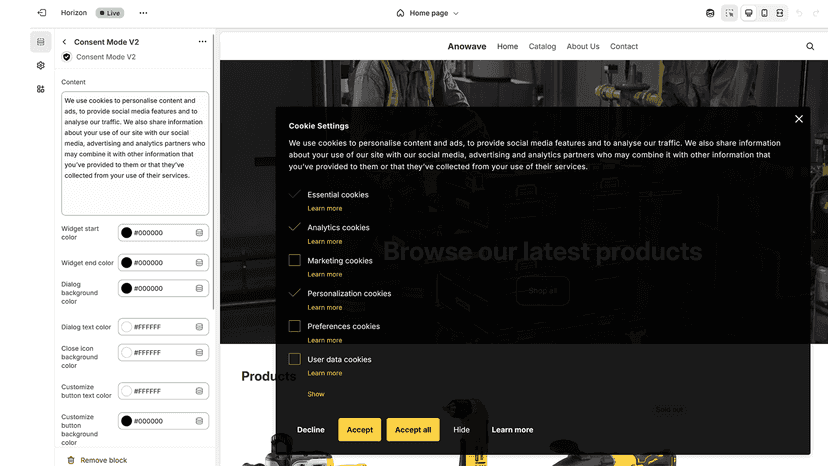Click the exit editor icon
The height and width of the screenshot is (466, 828).
pos(42,13)
